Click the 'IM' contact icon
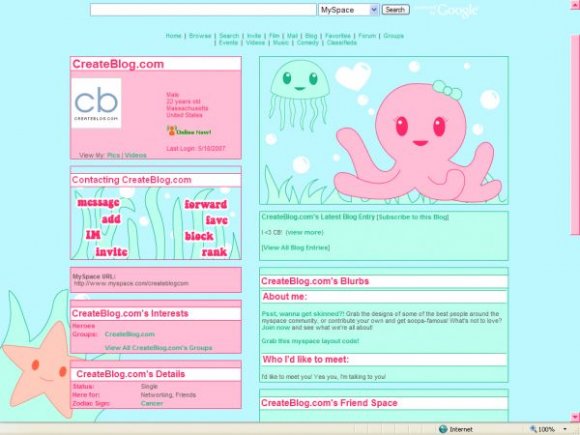Screen dimensions: 580x435 93,235
